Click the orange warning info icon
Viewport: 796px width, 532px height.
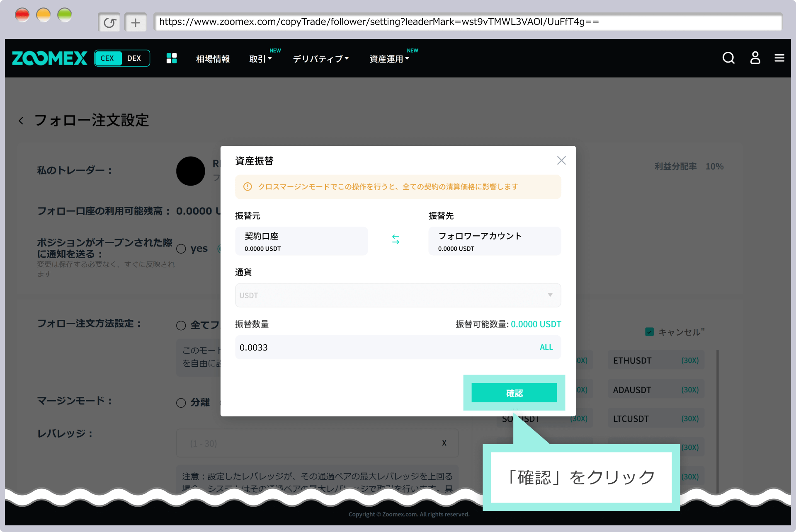pyautogui.click(x=248, y=187)
